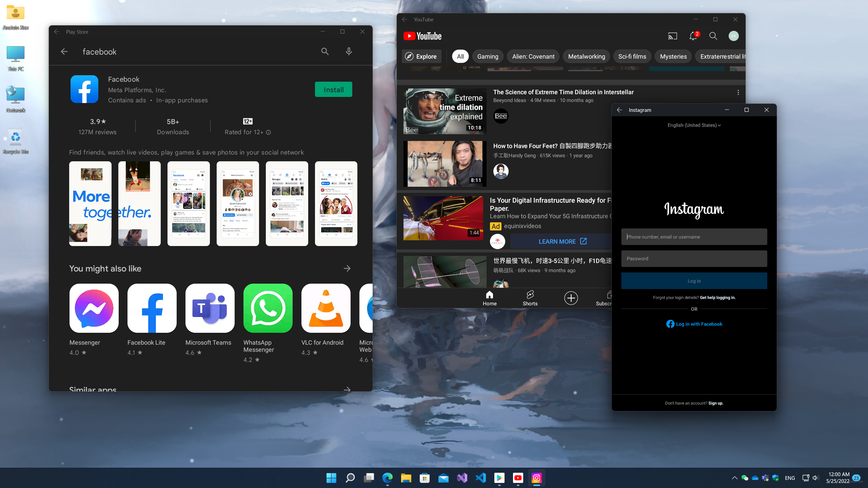Select the Sci-fi films filter chip

point(632,56)
